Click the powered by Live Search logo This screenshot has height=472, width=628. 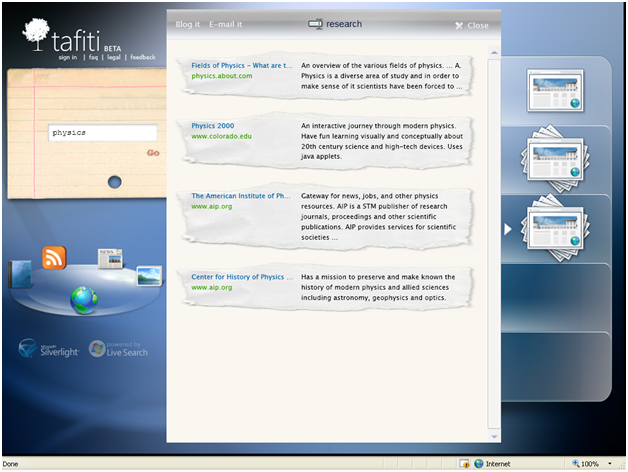coord(118,349)
